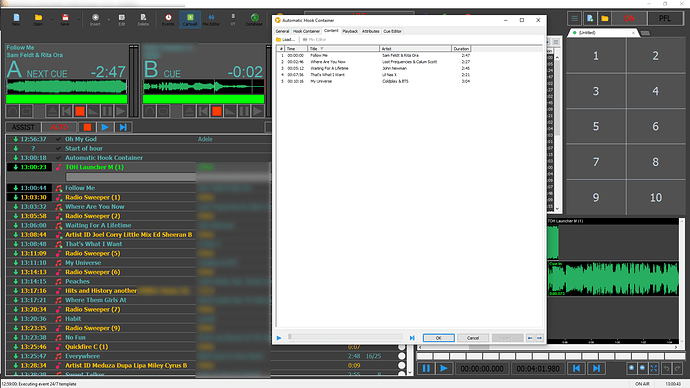
Task: Sort by the Duration column header
Action: point(461,48)
